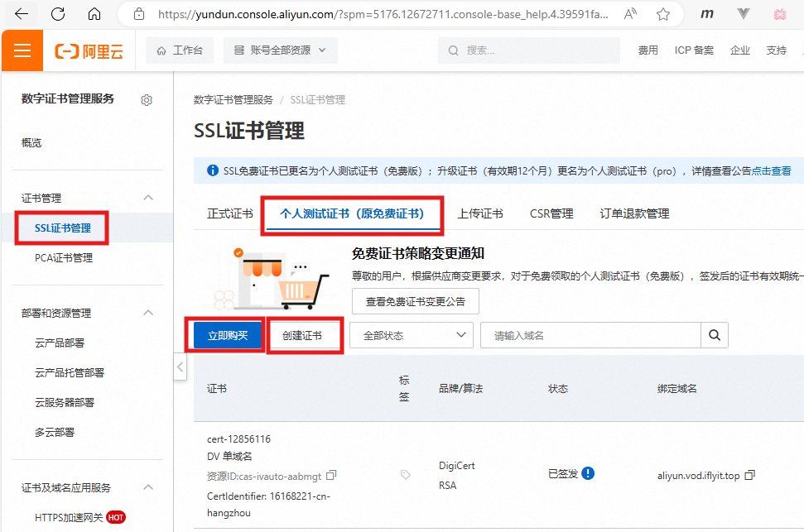The height and width of the screenshot is (532, 804).
Task: Collapse the 证书及域名应用服务 section
Action: [149, 486]
